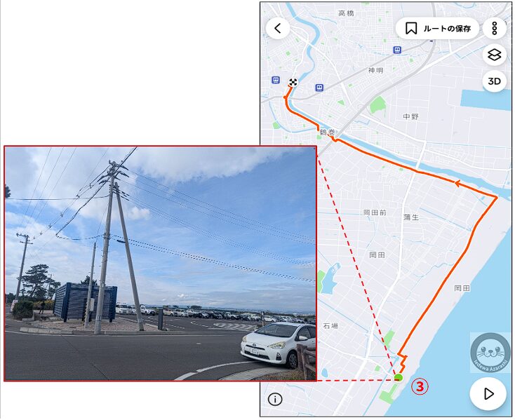This screenshot has height=420, width=515.
Task: Open the map layers selector
Action: point(495,55)
